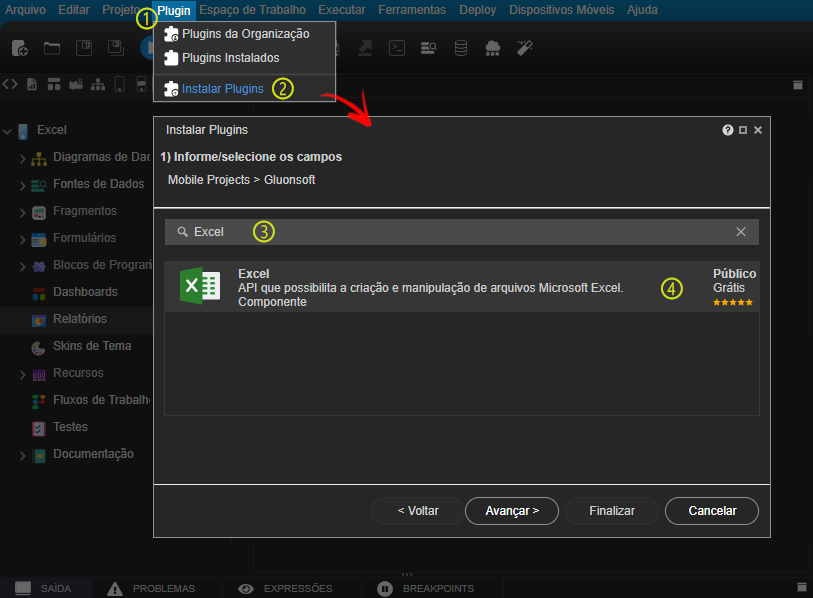Click the Plugins da Organização puzzle icon

click(171, 34)
